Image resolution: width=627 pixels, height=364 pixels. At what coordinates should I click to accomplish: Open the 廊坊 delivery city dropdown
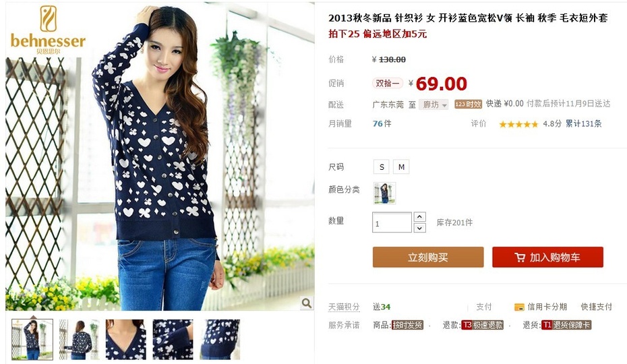click(x=434, y=104)
